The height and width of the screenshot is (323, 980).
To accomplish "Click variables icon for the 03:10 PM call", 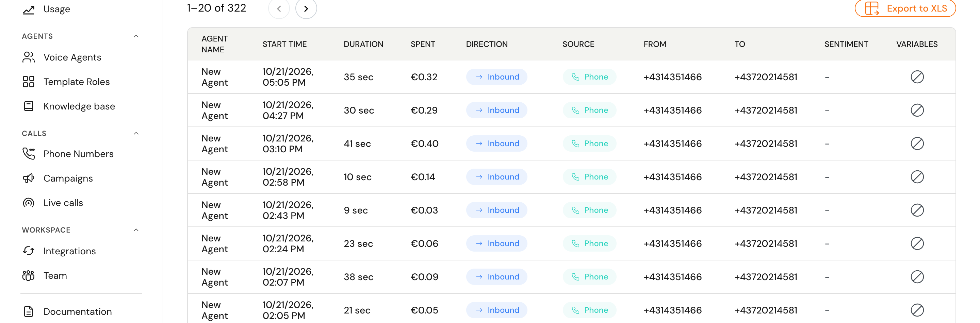I will coord(917,143).
